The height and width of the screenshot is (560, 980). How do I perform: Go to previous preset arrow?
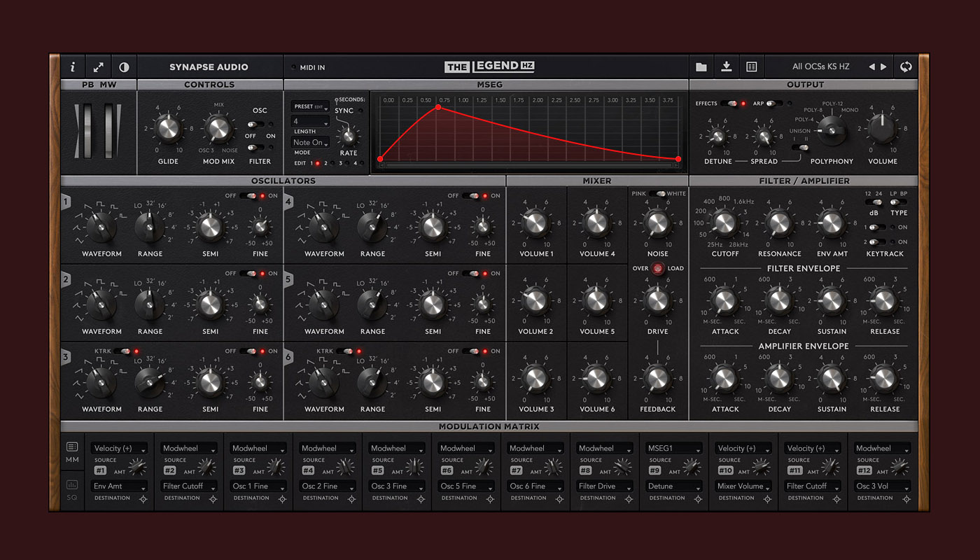(x=871, y=67)
